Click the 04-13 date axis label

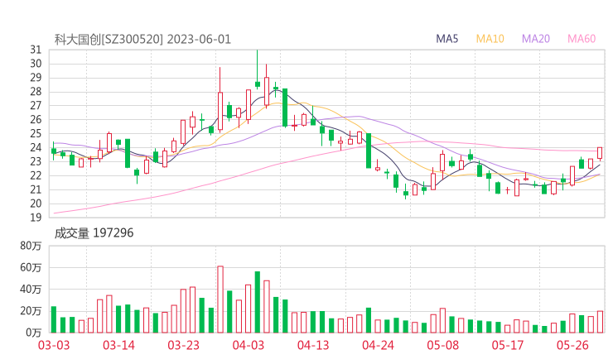[313, 345]
